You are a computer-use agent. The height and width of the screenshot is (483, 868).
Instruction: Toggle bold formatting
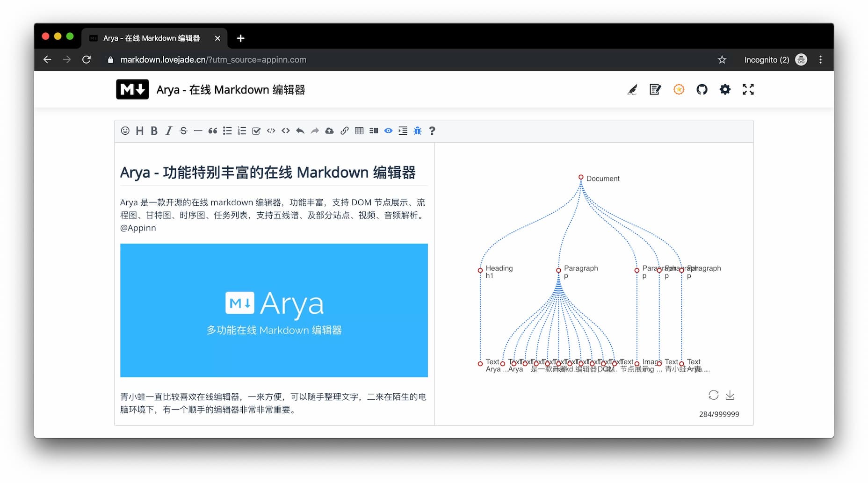[x=154, y=131]
